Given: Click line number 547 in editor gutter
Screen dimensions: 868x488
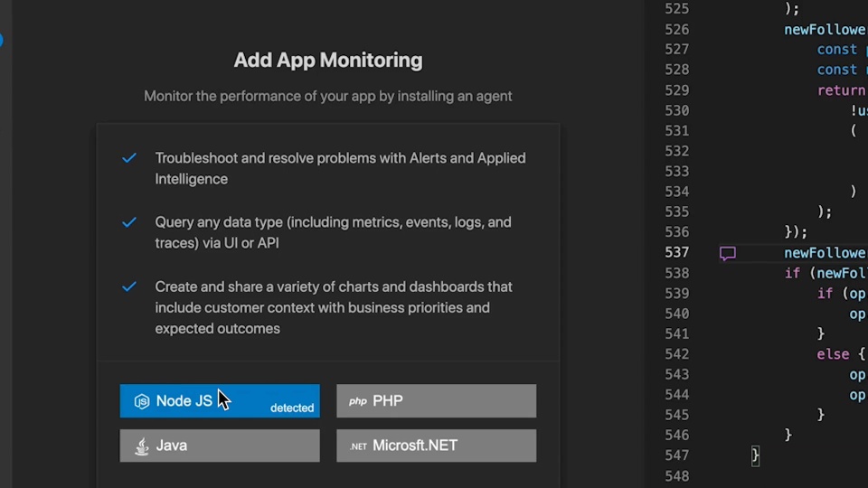Looking at the screenshot, I should [676, 455].
